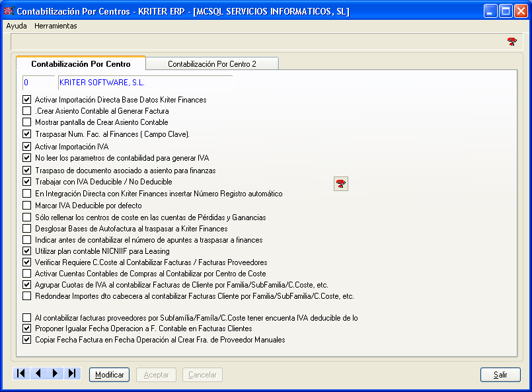Maximize the Kriter ERP window
Screen dimensions: 532x392
click(506, 11)
